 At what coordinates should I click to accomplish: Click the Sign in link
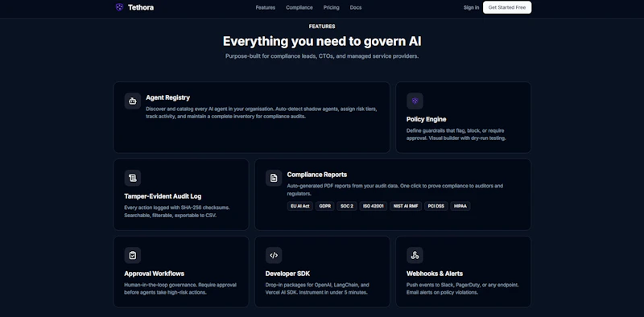(471, 7)
